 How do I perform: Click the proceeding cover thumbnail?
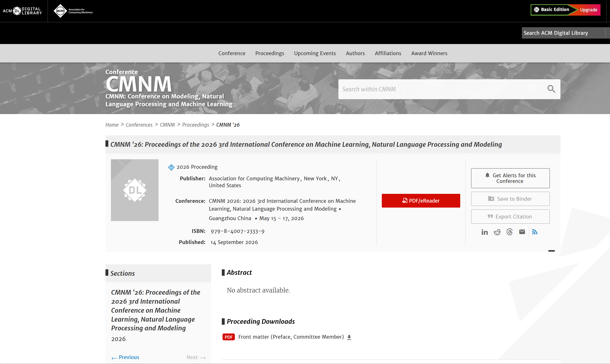tap(135, 190)
